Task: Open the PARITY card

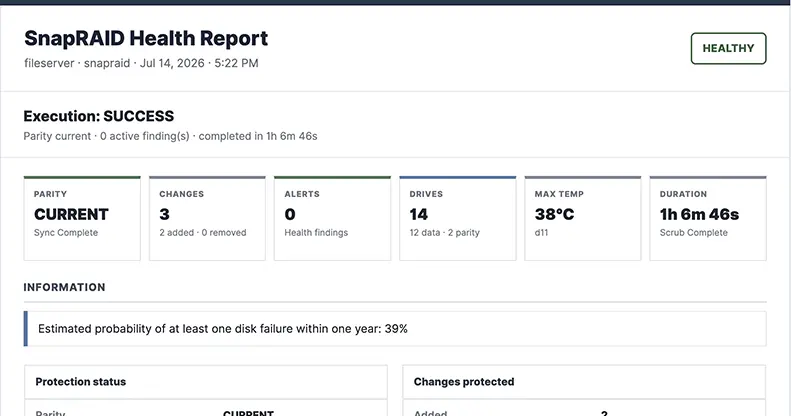Action: pyautogui.click(x=82, y=218)
